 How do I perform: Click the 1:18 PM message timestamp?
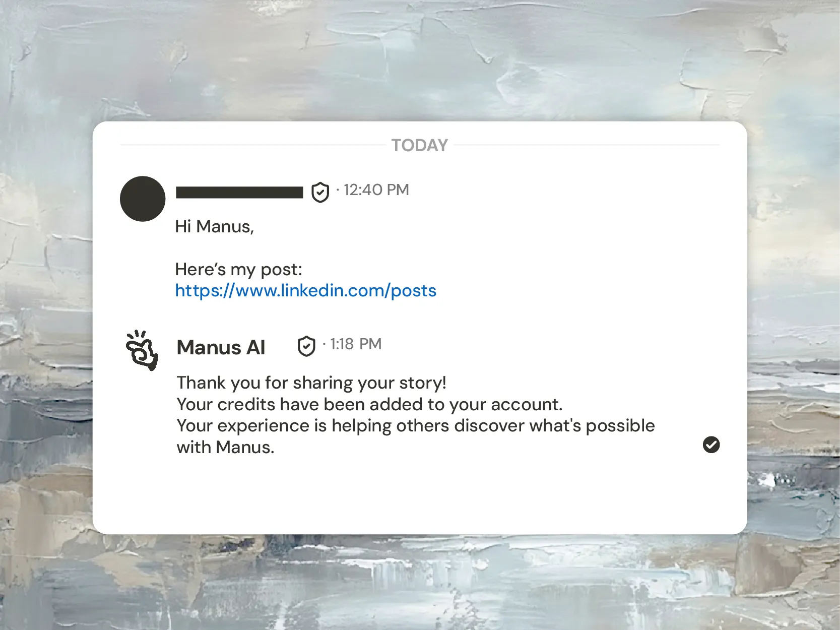355,344
